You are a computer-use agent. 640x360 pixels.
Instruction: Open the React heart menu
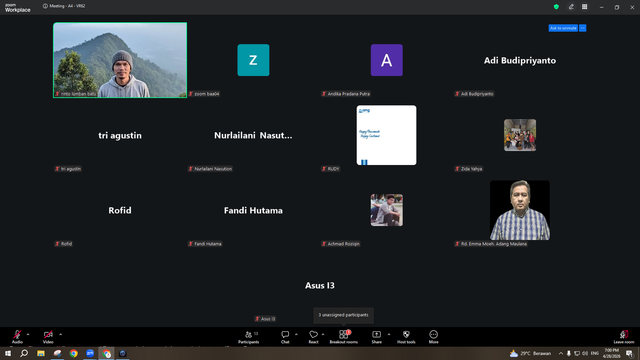313,337
